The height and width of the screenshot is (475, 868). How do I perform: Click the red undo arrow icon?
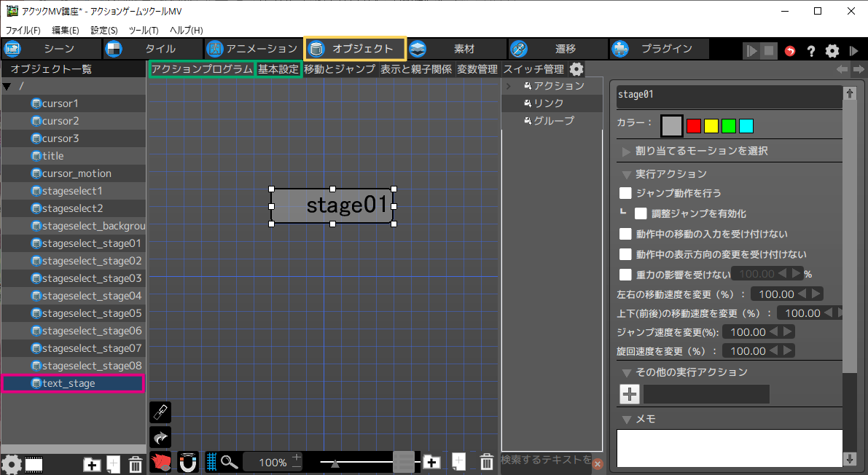[x=790, y=51]
